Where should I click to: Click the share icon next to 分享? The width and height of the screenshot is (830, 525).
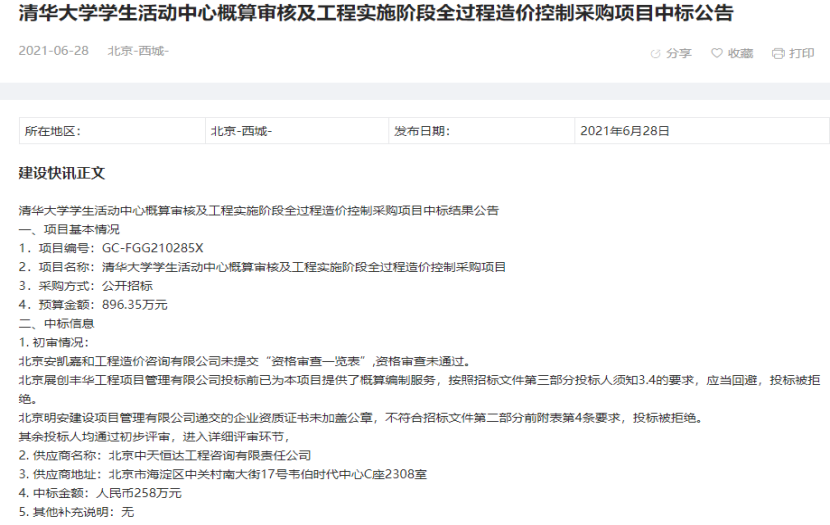pos(655,53)
